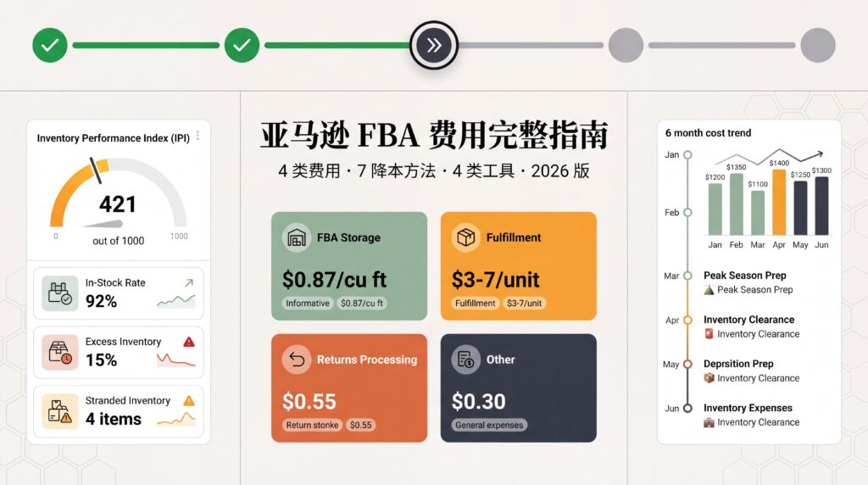This screenshot has height=485, width=868.
Task: Click the box icon under Deprsition Prep
Action: [709, 378]
